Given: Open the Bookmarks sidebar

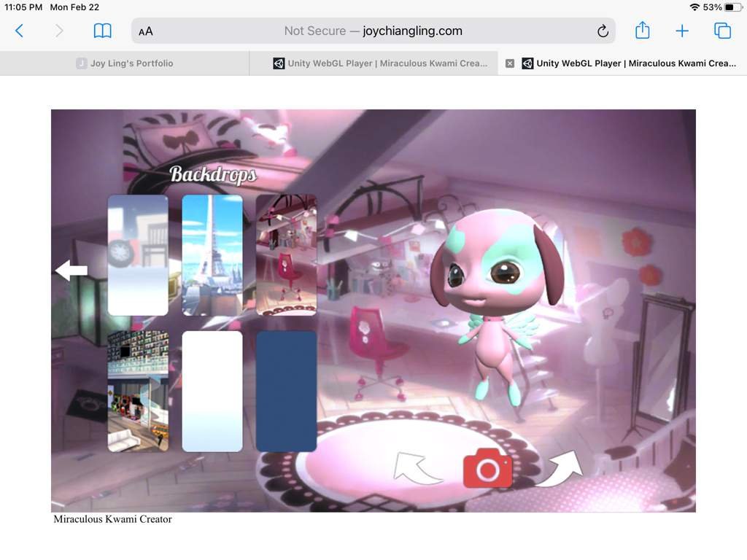Looking at the screenshot, I should pos(102,31).
